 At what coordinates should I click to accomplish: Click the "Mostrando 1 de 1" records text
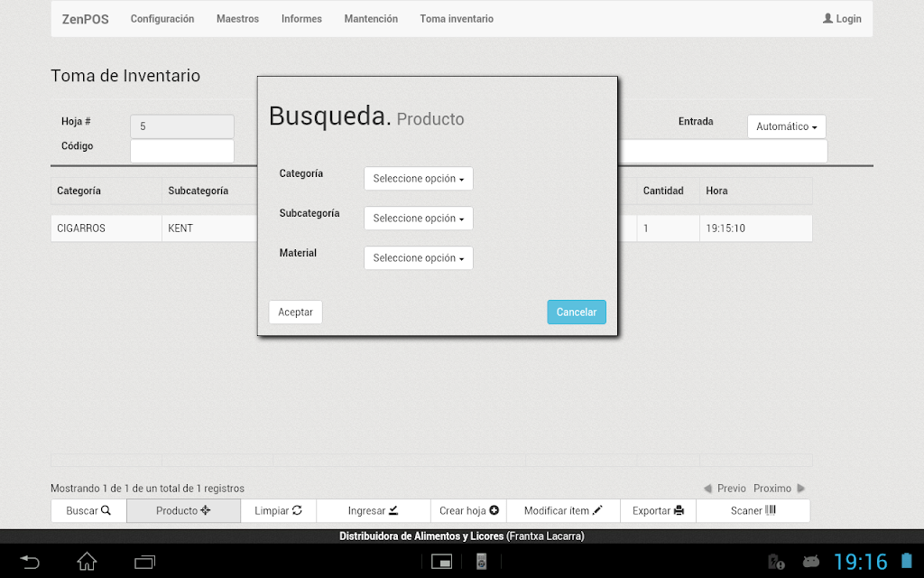(x=147, y=489)
